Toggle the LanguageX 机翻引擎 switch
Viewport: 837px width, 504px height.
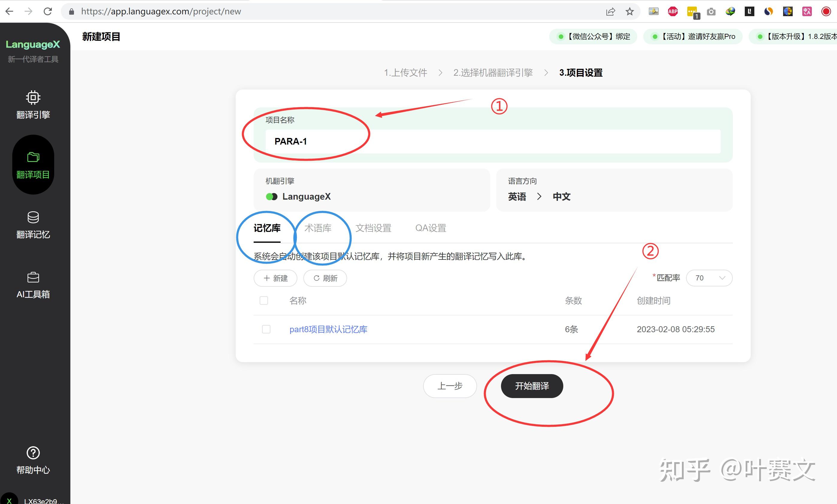[271, 197]
